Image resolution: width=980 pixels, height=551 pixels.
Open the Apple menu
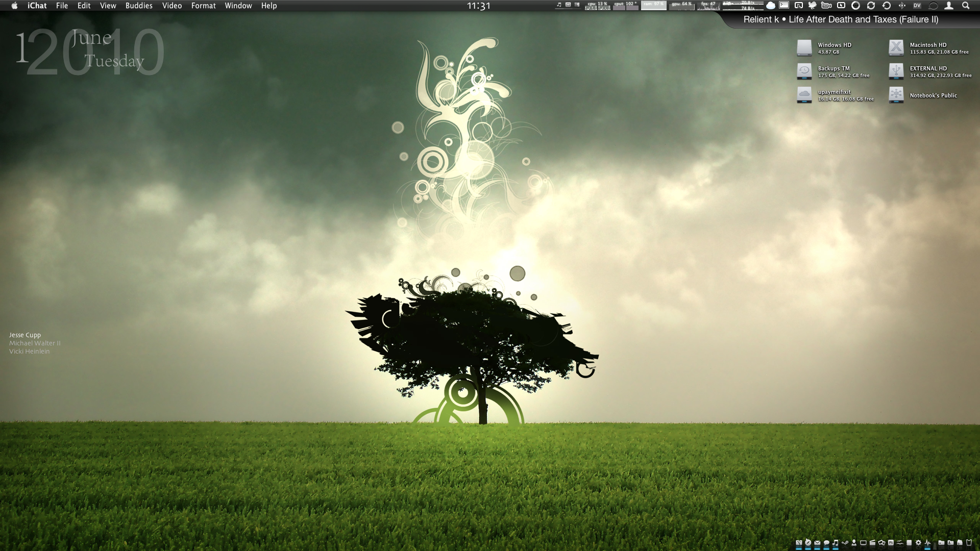point(14,6)
